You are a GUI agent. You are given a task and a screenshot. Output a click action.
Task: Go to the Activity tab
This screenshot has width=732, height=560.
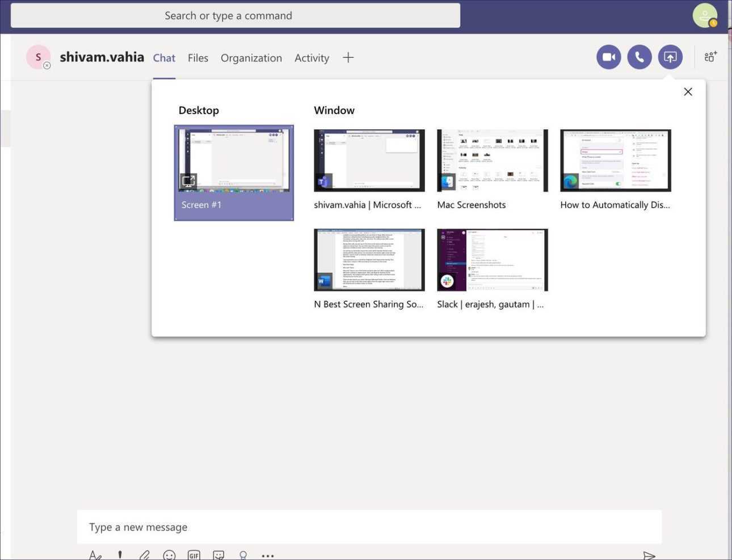pyautogui.click(x=312, y=58)
